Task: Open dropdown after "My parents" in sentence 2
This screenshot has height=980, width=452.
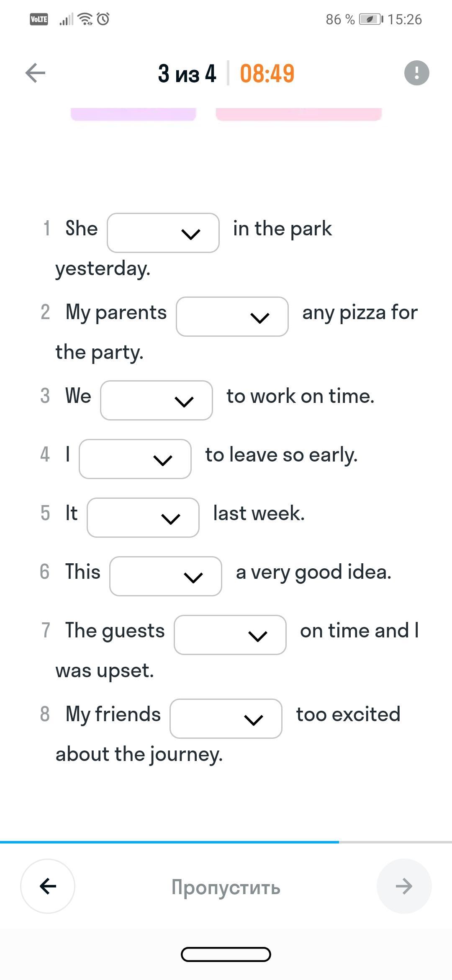Action: point(232,317)
